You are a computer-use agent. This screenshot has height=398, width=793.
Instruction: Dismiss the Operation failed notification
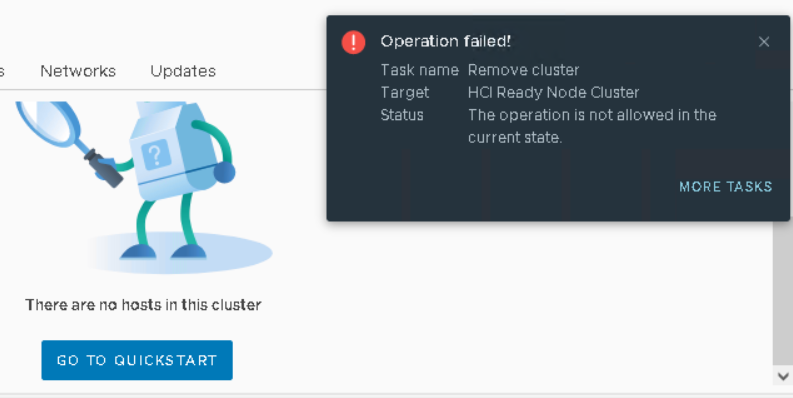coord(764,42)
